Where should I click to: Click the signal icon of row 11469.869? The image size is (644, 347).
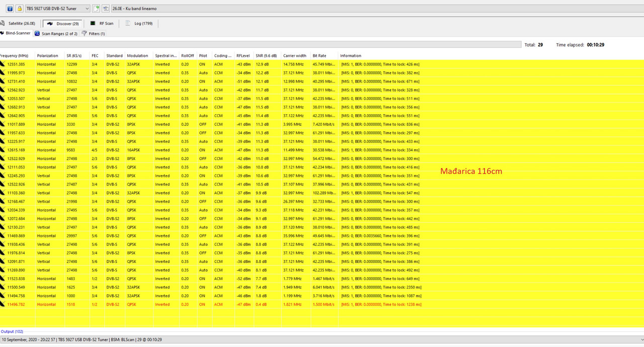pos(3,235)
